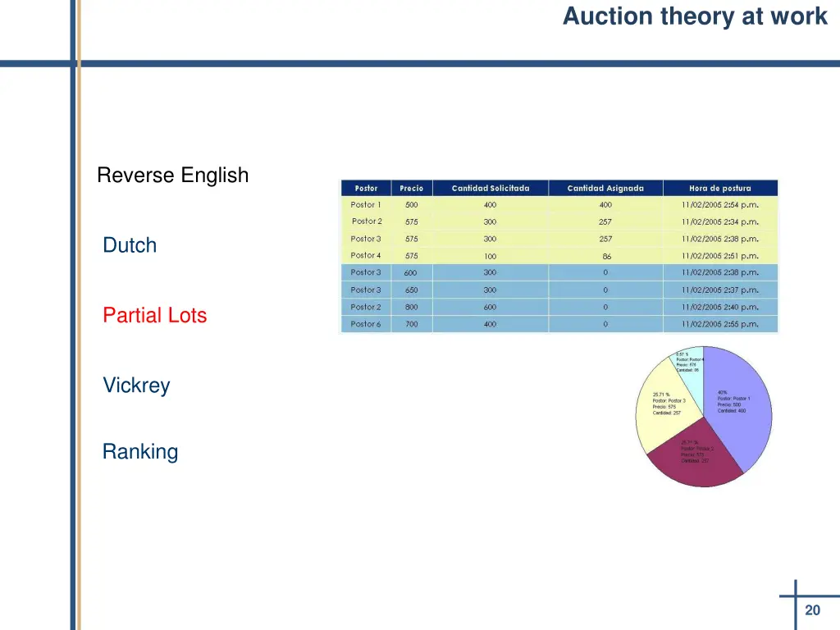Select the Reverse English auction type
The image size is (840, 630).
coord(172,176)
